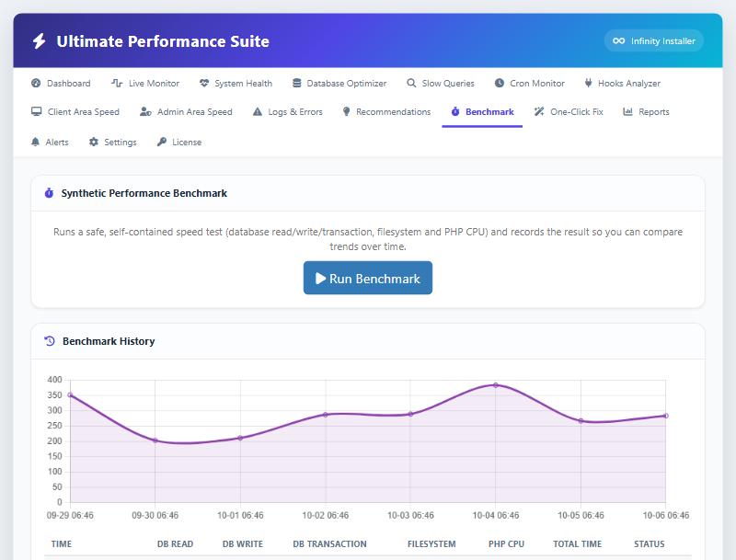Screen dimensions: 736x560
Task: Click the 10-01 06:46 chart data point
Action: click(x=240, y=438)
